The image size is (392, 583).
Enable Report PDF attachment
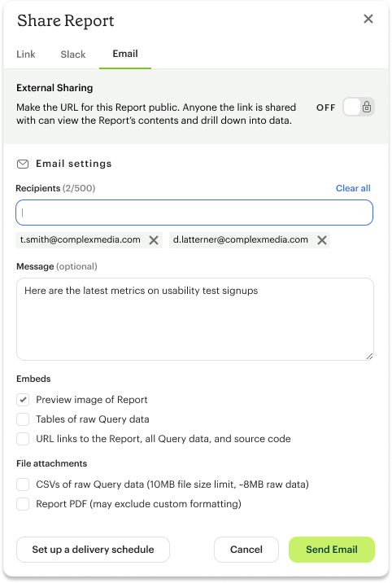(23, 504)
